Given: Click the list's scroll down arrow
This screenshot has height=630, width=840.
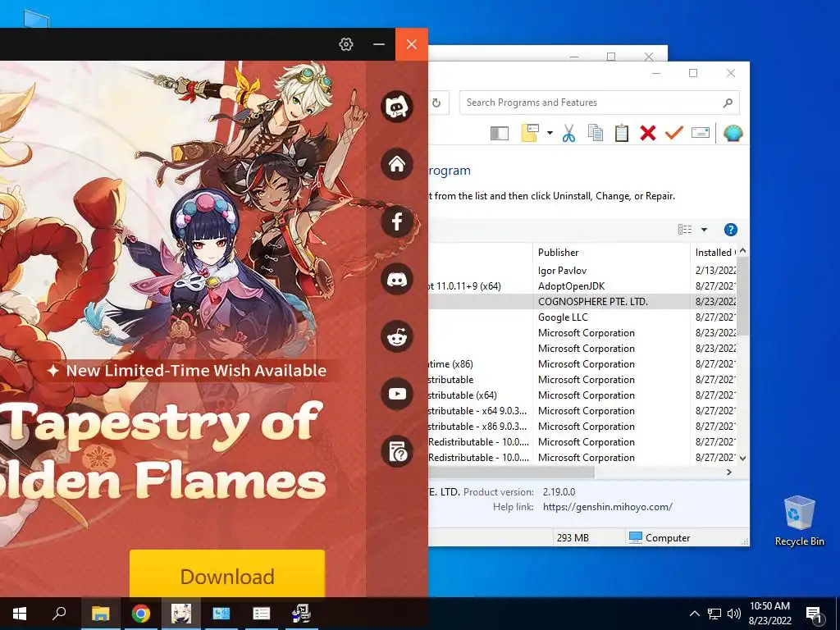Looking at the screenshot, I should pos(742,459).
